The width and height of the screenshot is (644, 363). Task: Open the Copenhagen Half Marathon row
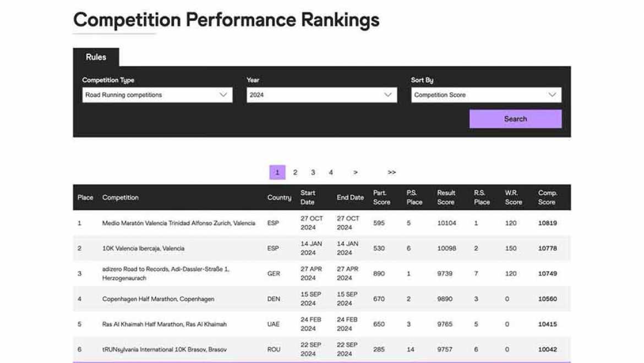pyautogui.click(x=158, y=299)
